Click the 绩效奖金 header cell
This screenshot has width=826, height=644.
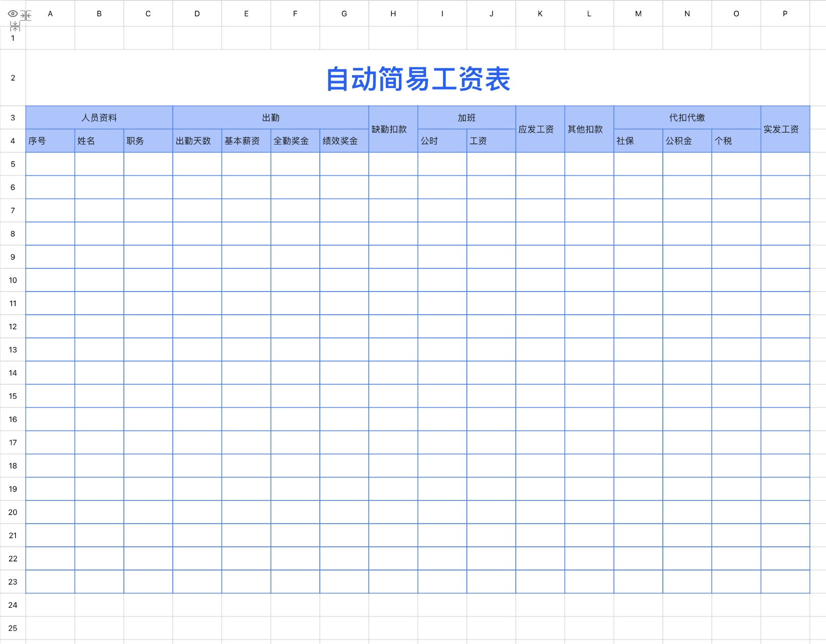344,141
